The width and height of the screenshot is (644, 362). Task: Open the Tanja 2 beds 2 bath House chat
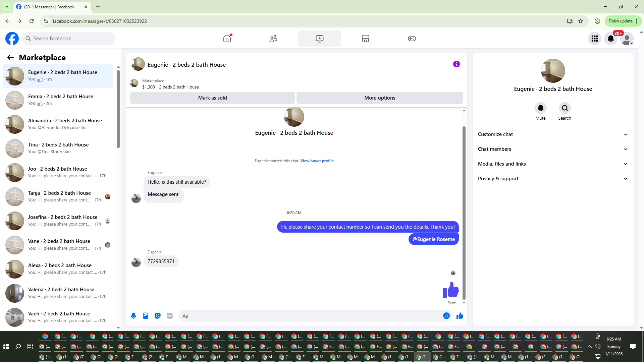[58, 196]
